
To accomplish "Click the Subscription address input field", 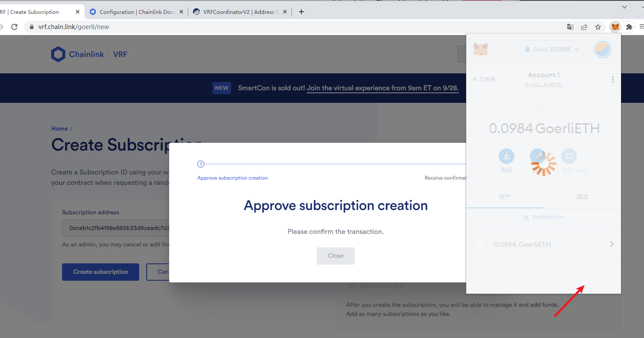I will (116, 228).
